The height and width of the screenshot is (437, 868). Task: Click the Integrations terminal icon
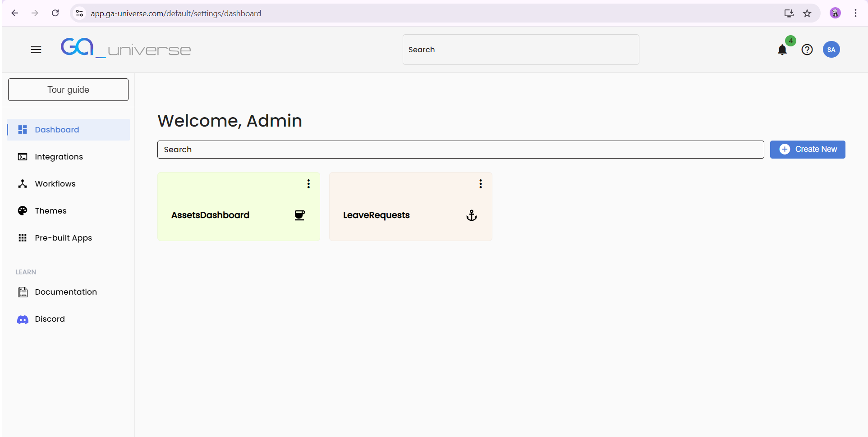pos(23,157)
